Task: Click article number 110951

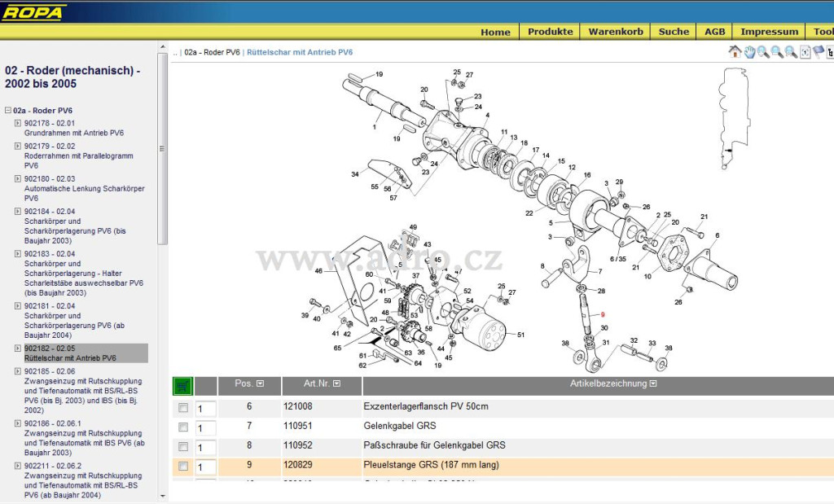Action: coord(298,426)
